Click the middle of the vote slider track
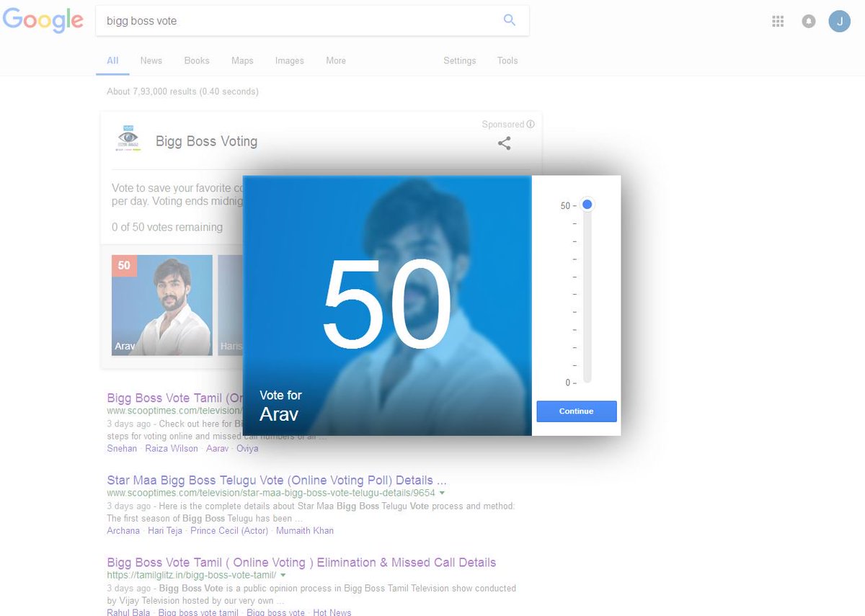 [587, 294]
